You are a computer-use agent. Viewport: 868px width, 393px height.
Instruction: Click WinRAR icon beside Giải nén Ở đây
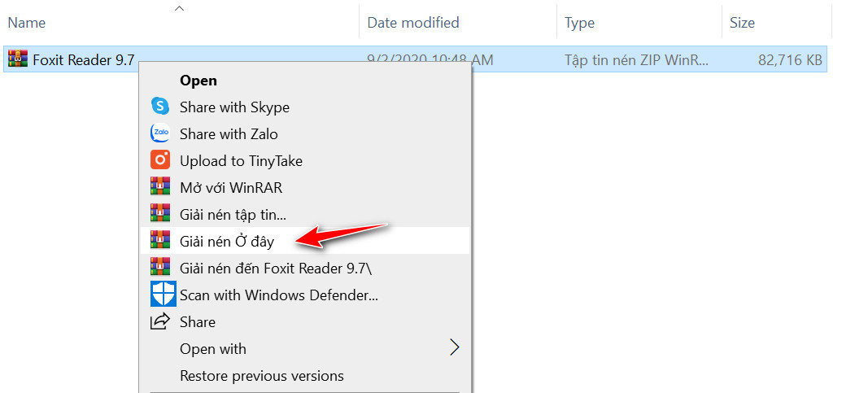pyautogui.click(x=160, y=241)
